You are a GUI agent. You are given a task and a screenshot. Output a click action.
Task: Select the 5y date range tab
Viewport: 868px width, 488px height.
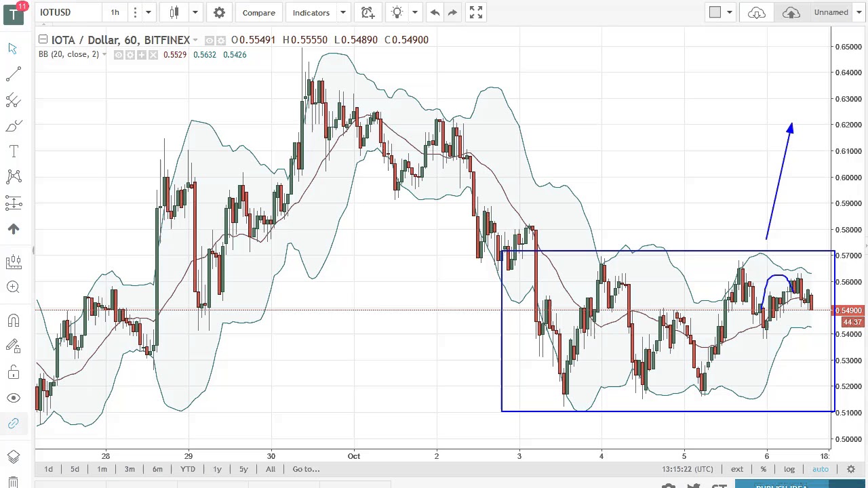pyautogui.click(x=243, y=469)
